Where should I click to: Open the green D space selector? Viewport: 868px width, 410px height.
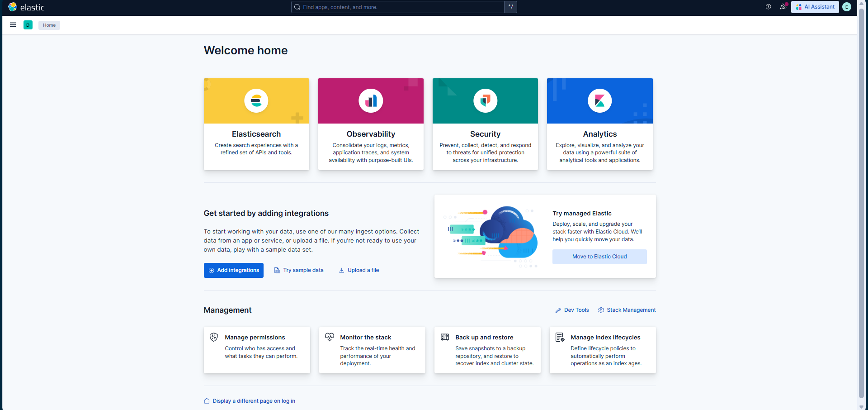pyautogui.click(x=28, y=25)
